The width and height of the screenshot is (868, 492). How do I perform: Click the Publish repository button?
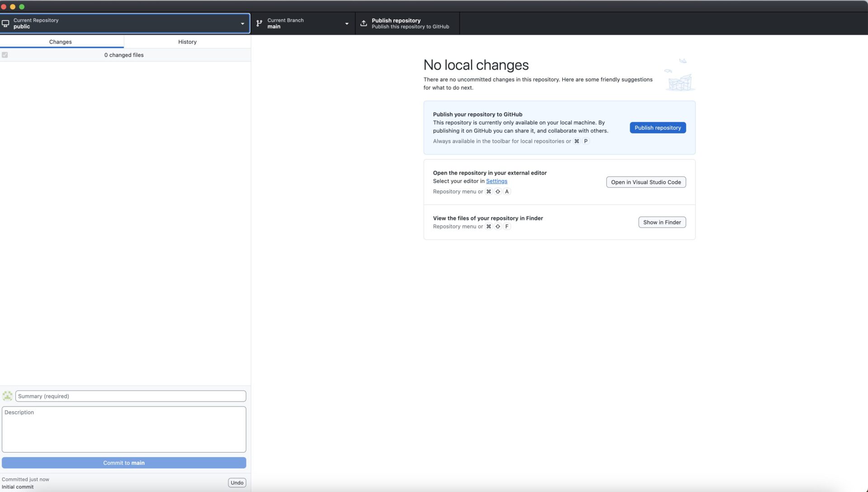coord(657,127)
